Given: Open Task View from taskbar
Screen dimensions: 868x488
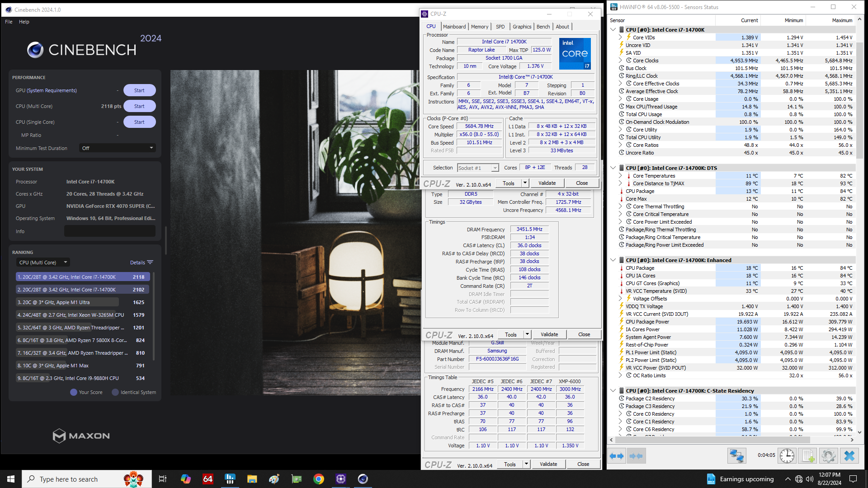Looking at the screenshot, I should tap(163, 479).
